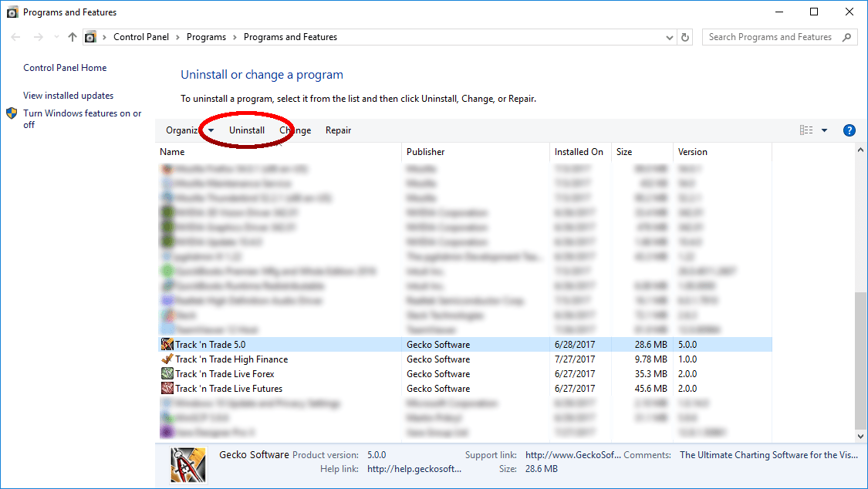Click the Uninstall toolbar button
Image resolution: width=868 pixels, height=489 pixels.
click(x=247, y=130)
